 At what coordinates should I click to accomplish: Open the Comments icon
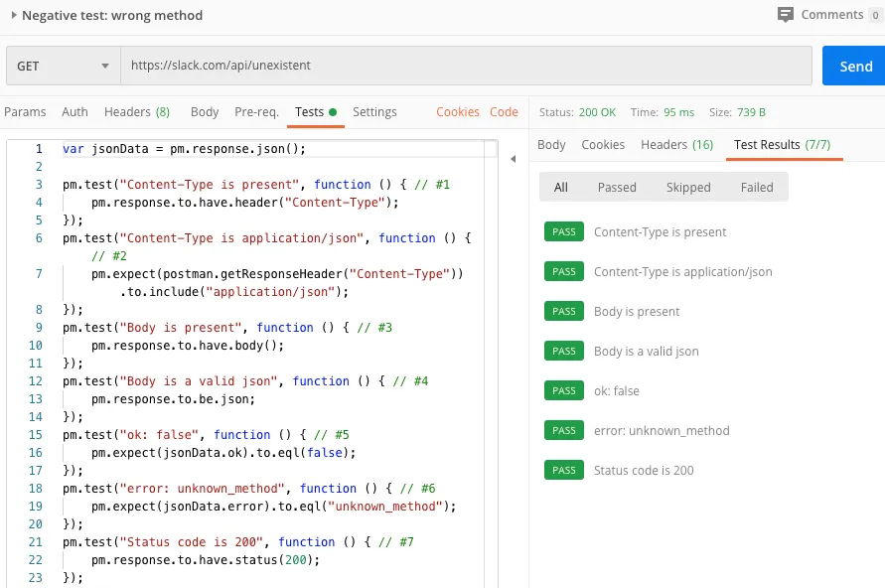785,15
